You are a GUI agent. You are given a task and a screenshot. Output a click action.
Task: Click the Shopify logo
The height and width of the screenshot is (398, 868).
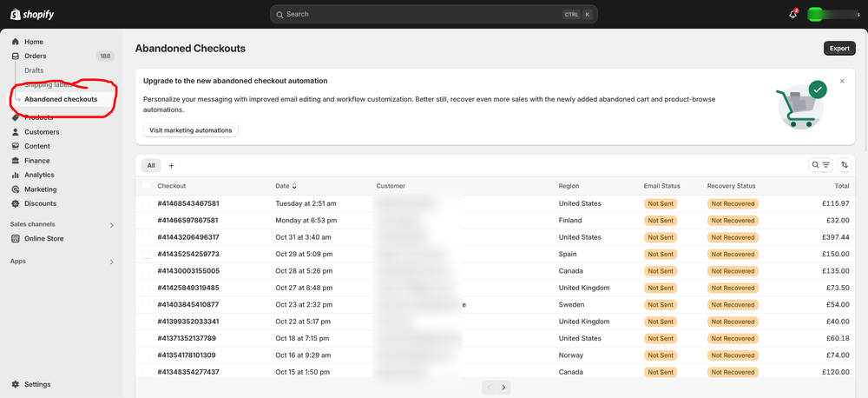(x=32, y=15)
